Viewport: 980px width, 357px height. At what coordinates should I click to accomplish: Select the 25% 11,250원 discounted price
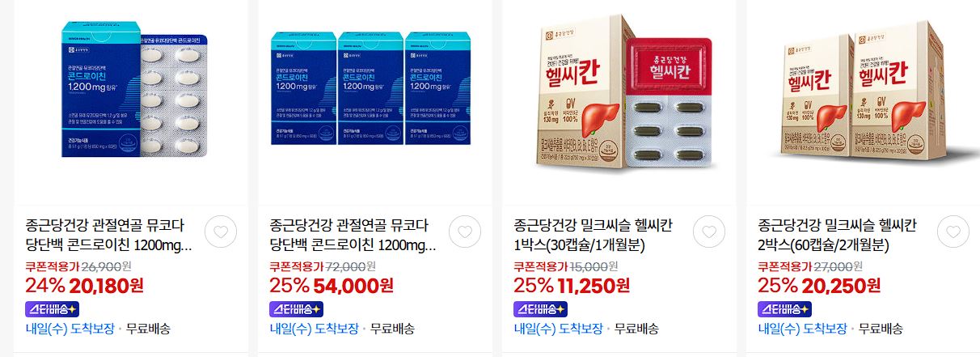tap(572, 285)
